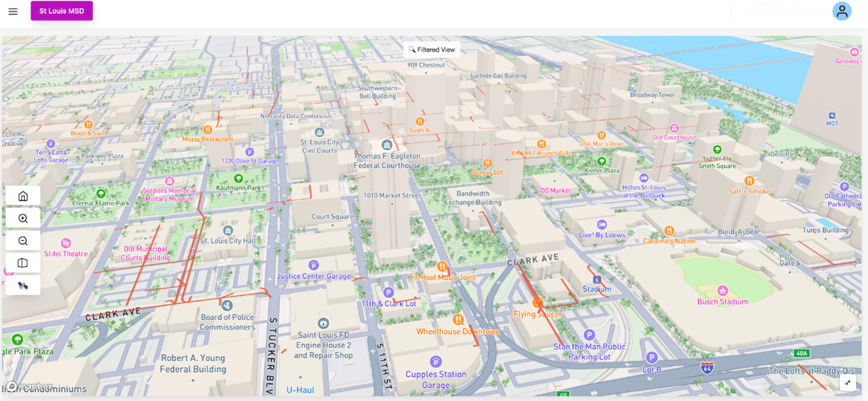Click the 1010 Market Street label

point(392,196)
